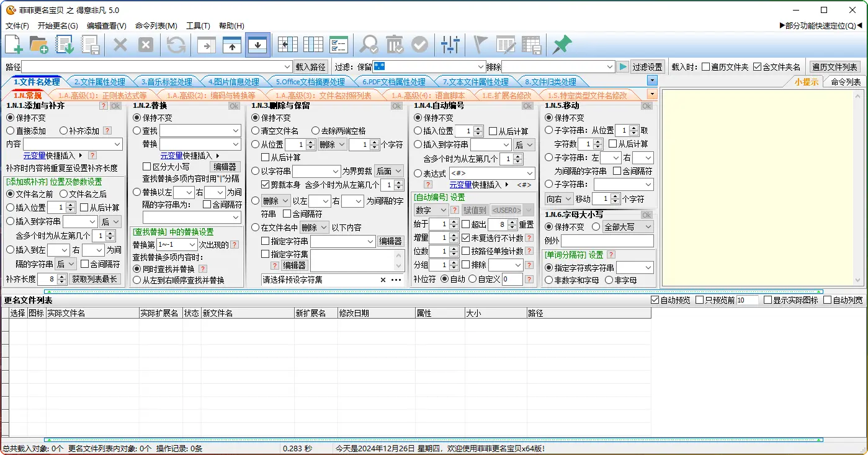Click the help question mark beside 1.N.1 title
The height and width of the screenshot is (455, 868).
(x=104, y=106)
